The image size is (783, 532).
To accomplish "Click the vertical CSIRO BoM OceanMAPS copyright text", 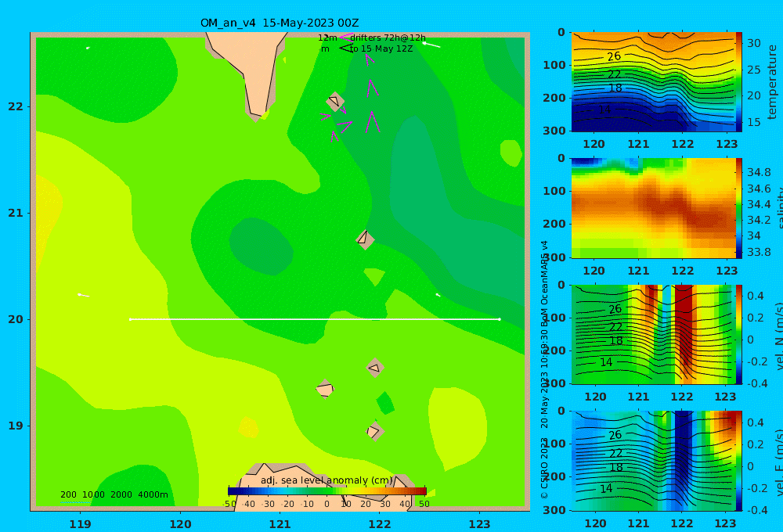I will tap(544, 369).
